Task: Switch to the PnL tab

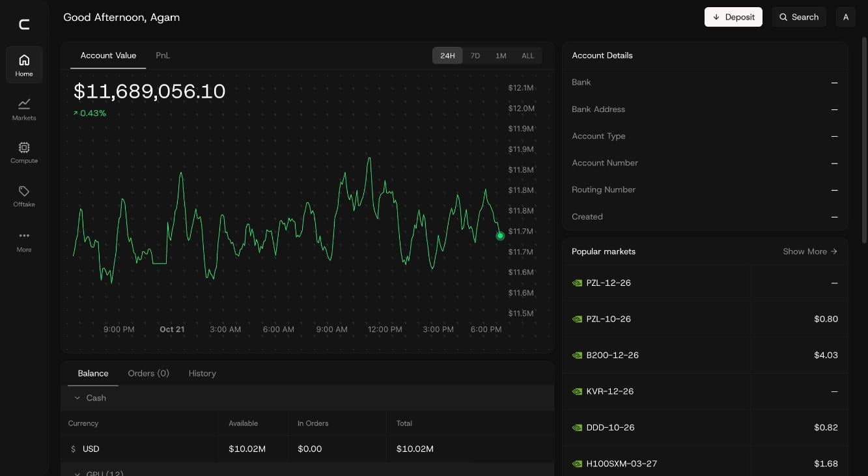Action: (163, 55)
